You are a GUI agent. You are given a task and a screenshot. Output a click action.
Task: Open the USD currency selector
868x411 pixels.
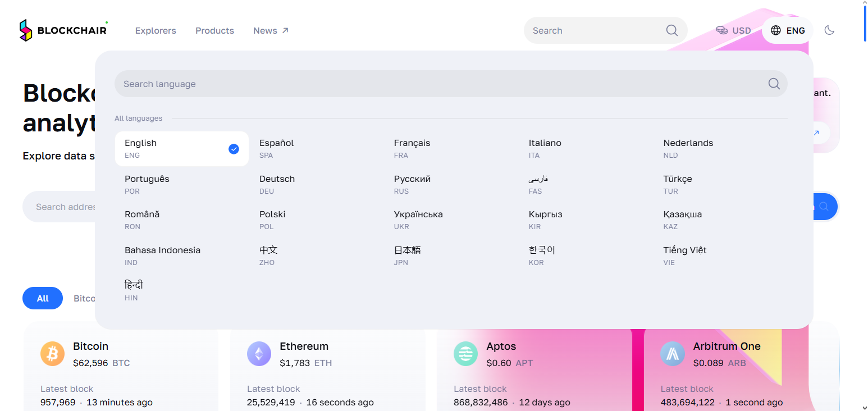click(733, 30)
